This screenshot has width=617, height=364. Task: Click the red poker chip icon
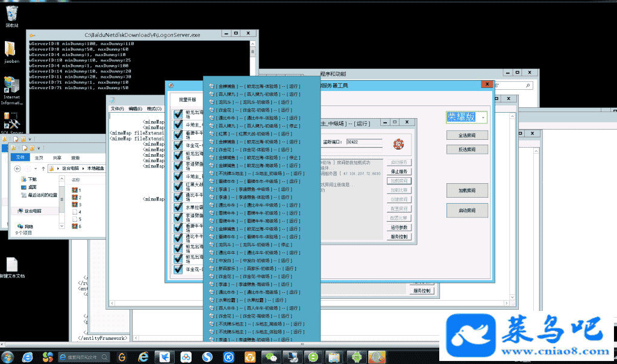click(397, 143)
